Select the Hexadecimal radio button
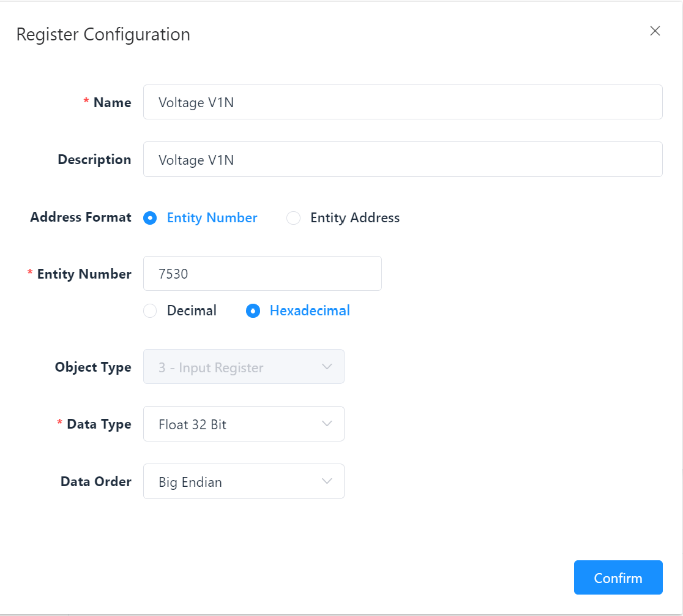The image size is (683, 616). pos(252,311)
